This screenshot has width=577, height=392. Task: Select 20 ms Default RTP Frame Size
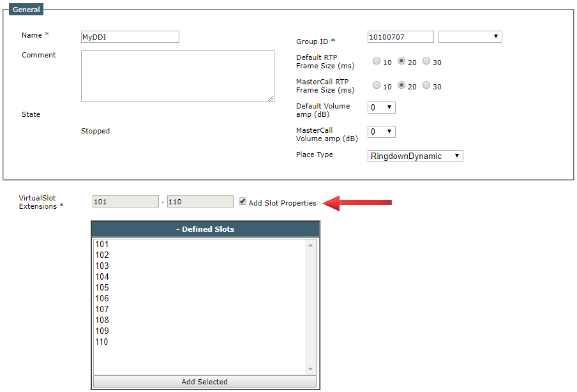click(401, 61)
